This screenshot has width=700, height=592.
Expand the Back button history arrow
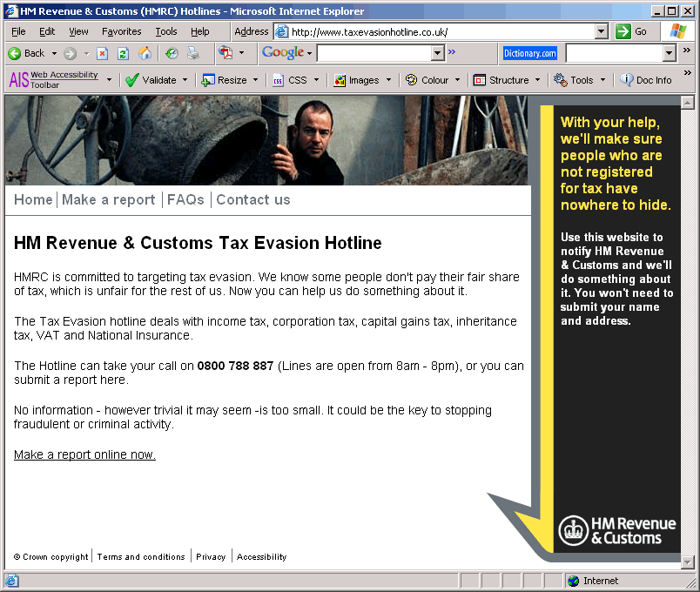54,54
